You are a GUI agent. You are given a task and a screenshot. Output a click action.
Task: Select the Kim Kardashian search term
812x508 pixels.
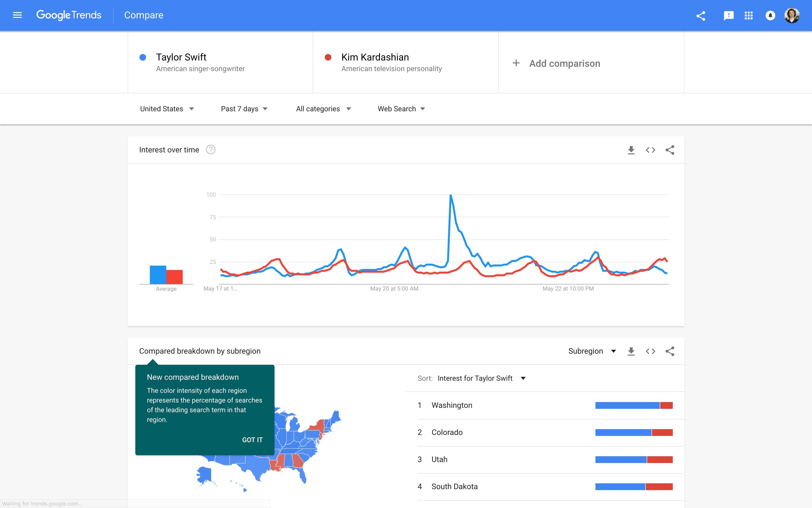tap(406, 62)
